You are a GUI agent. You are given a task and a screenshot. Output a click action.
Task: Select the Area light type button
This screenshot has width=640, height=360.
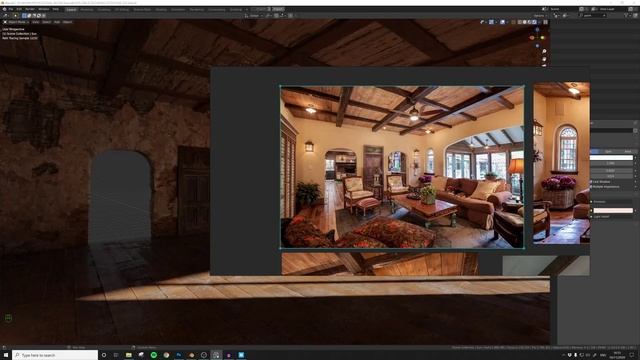[627, 151]
